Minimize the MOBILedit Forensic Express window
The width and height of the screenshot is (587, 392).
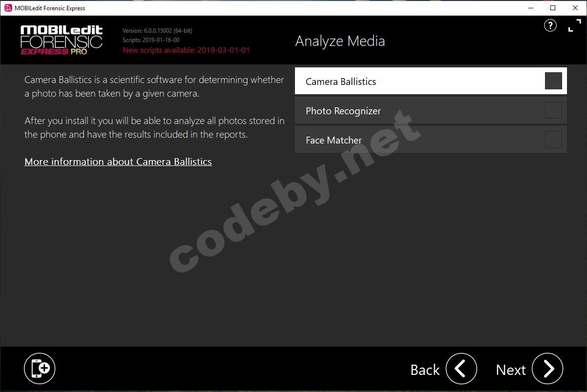point(530,8)
